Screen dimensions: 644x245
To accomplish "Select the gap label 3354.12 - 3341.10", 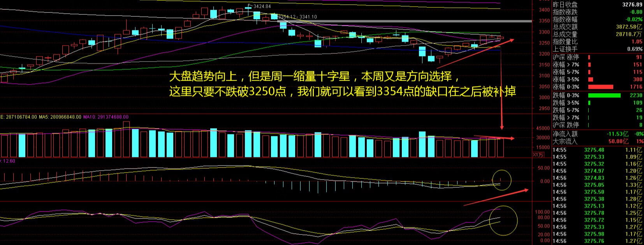I will 298,17.
